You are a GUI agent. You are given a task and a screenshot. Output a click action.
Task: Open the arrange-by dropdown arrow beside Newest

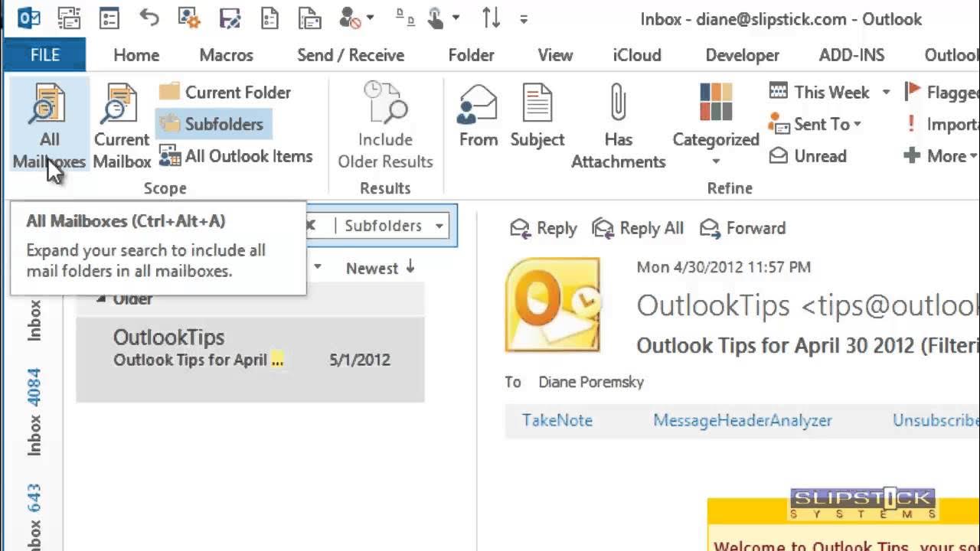click(x=317, y=268)
